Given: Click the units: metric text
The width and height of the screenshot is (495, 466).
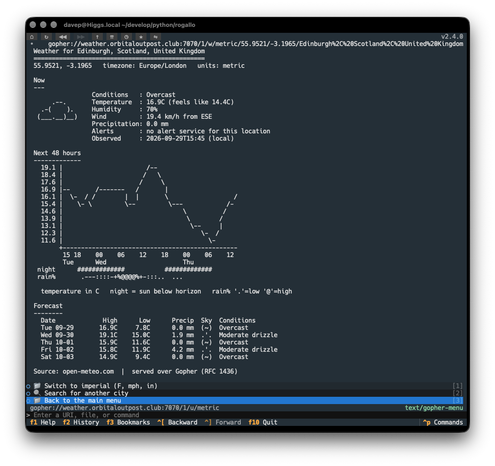Looking at the screenshot, I should (221, 66).
